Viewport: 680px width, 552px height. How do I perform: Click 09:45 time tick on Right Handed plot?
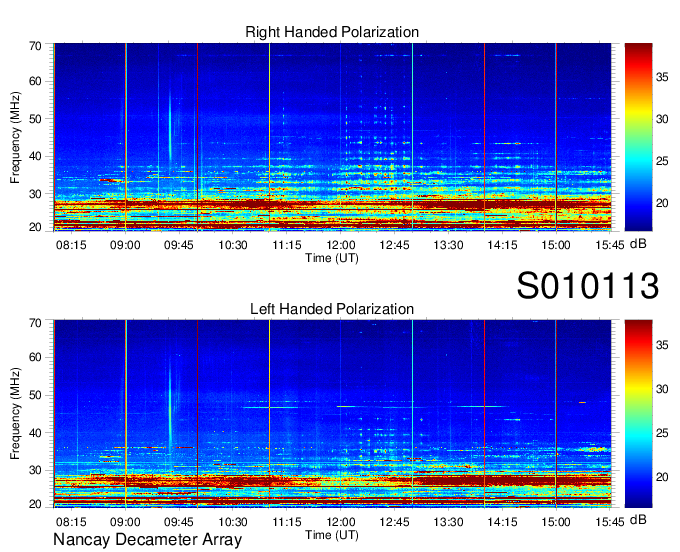179,245
